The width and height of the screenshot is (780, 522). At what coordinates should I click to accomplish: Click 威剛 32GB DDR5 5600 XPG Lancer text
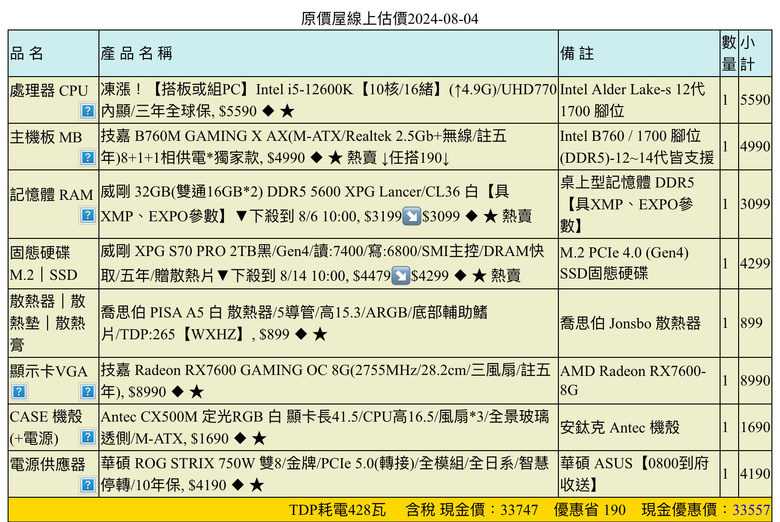[316, 204]
